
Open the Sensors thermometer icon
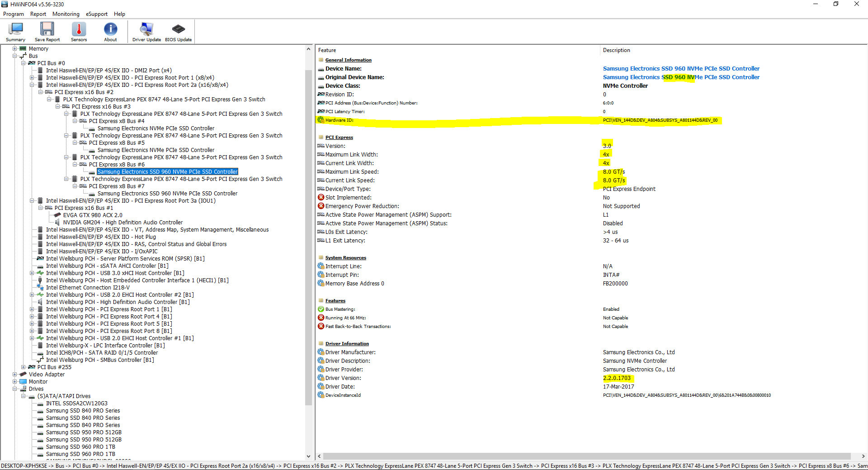click(x=79, y=29)
